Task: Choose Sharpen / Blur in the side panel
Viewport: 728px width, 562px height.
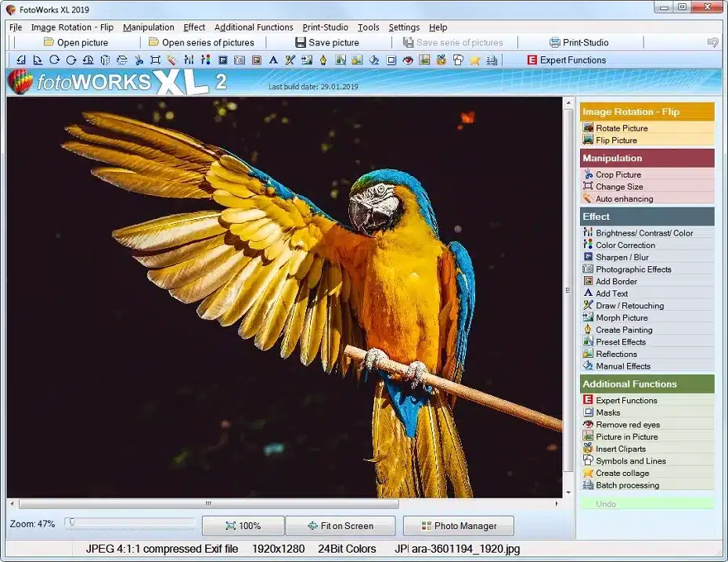Action: pyautogui.click(x=647, y=257)
